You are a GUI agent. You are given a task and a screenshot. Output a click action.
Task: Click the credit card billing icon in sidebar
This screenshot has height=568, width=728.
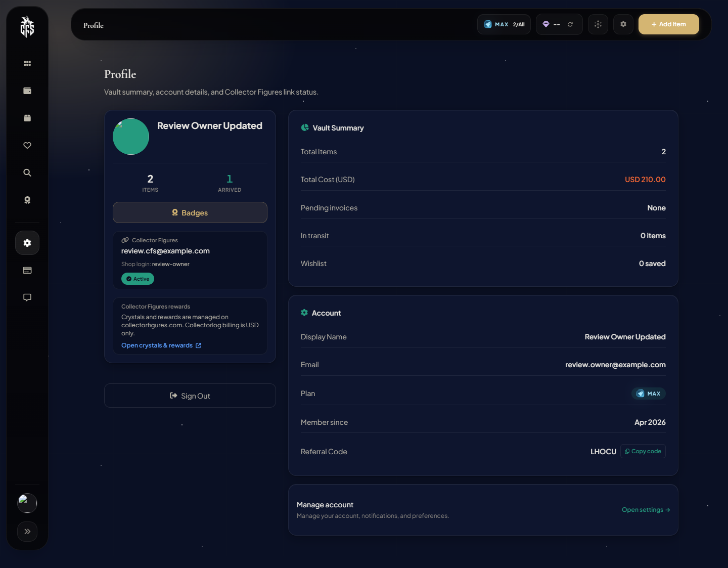point(27,271)
